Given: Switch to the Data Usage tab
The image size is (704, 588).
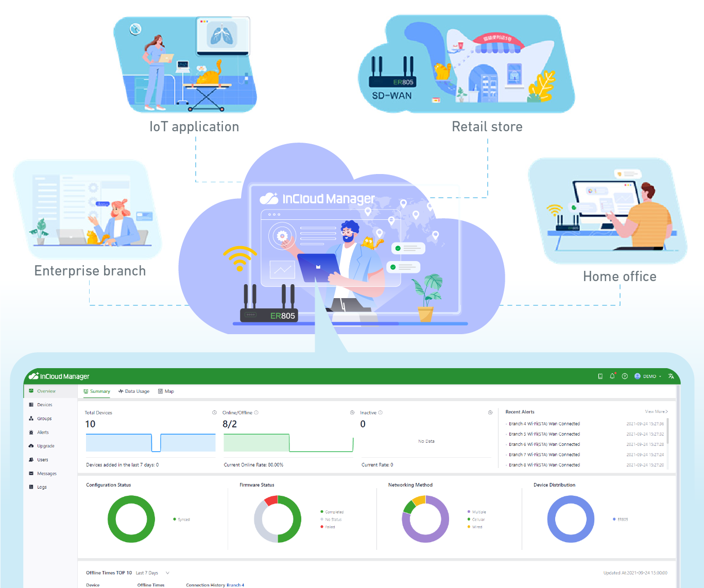Looking at the screenshot, I should coord(134,391).
